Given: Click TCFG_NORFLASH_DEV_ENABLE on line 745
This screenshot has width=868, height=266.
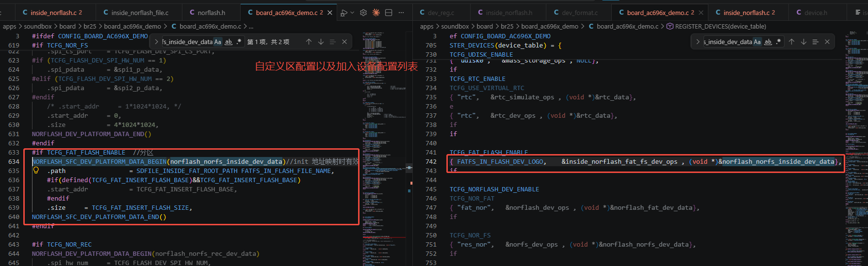Looking at the screenshot, I should click(x=494, y=189).
